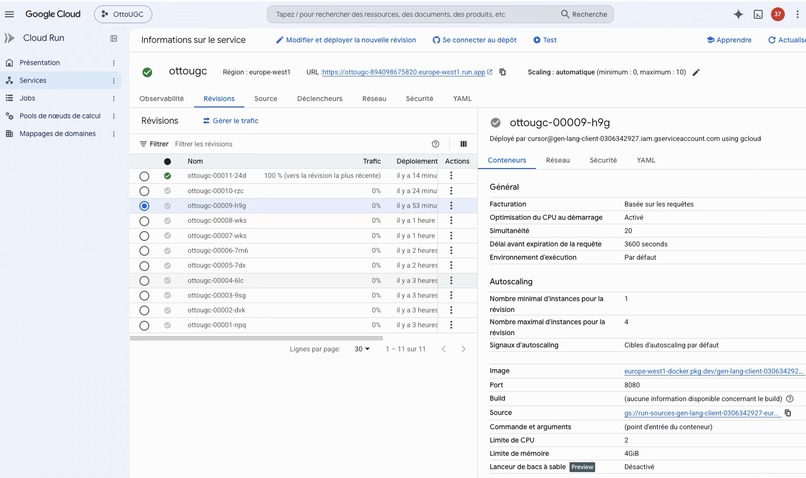The height and width of the screenshot is (478, 806).
Task: Copy the service URL with the copy icon
Action: point(503,72)
